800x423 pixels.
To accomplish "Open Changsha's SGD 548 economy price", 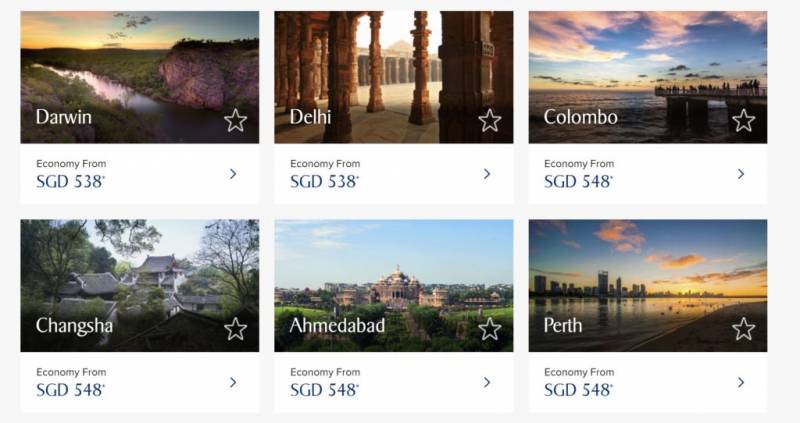I will tap(71, 390).
